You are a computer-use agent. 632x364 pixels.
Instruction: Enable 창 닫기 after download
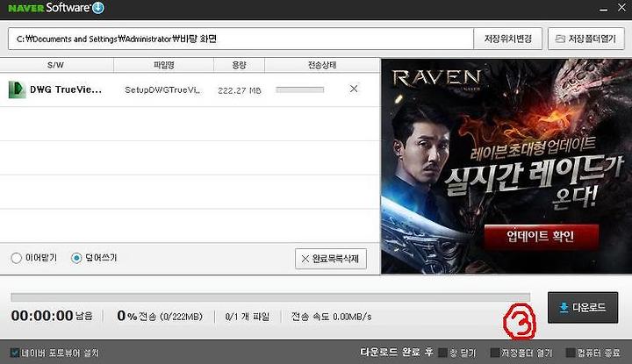point(442,353)
